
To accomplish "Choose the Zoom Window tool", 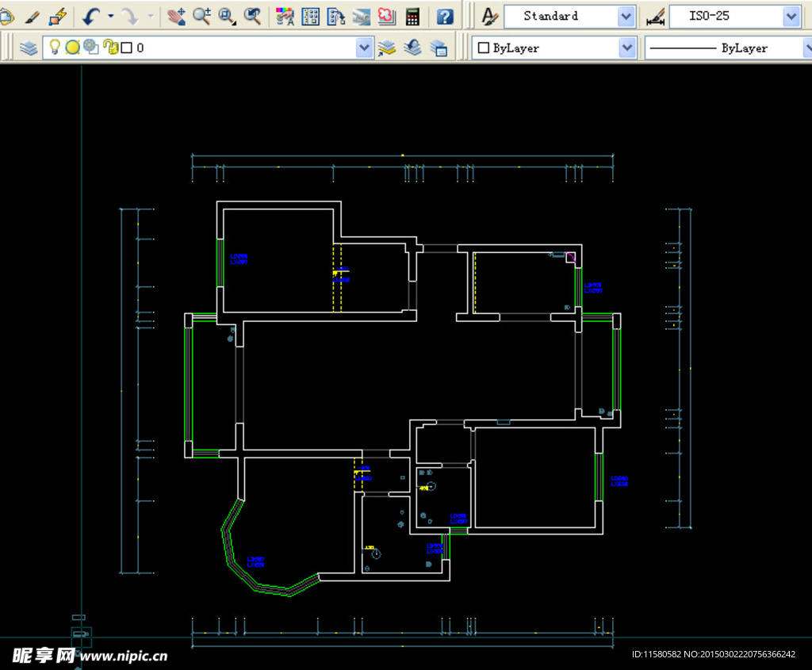I will pyautogui.click(x=227, y=17).
